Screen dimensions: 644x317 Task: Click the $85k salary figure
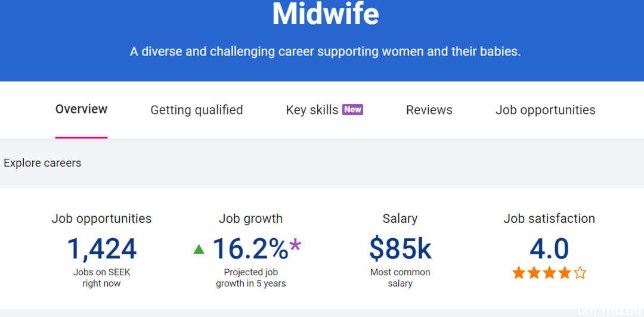[x=400, y=249]
